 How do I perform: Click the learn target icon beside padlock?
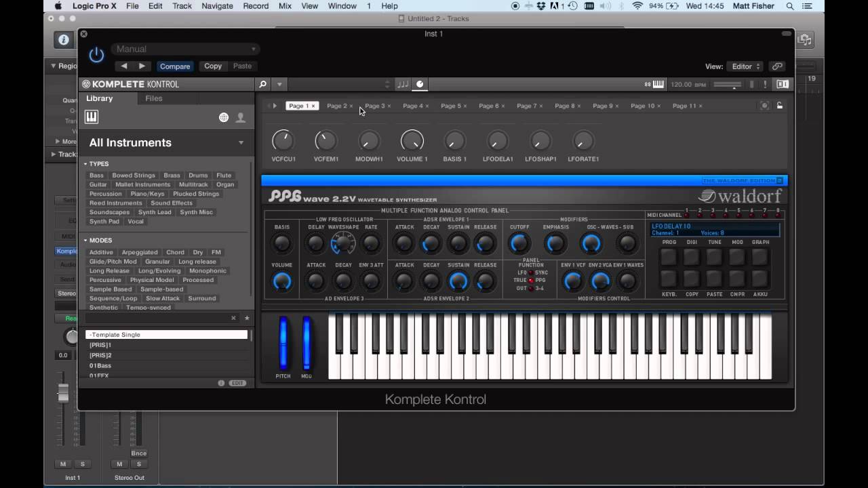tap(764, 106)
